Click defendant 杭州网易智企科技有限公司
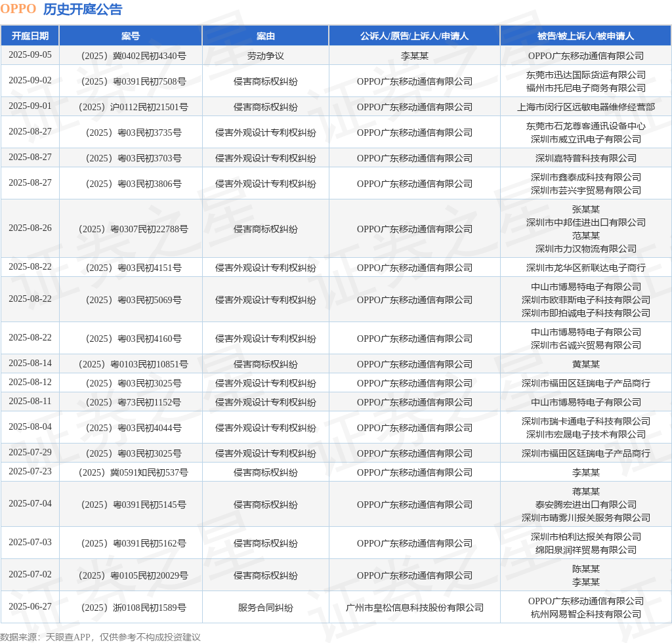The image size is (672, 643). pos(586,614)
